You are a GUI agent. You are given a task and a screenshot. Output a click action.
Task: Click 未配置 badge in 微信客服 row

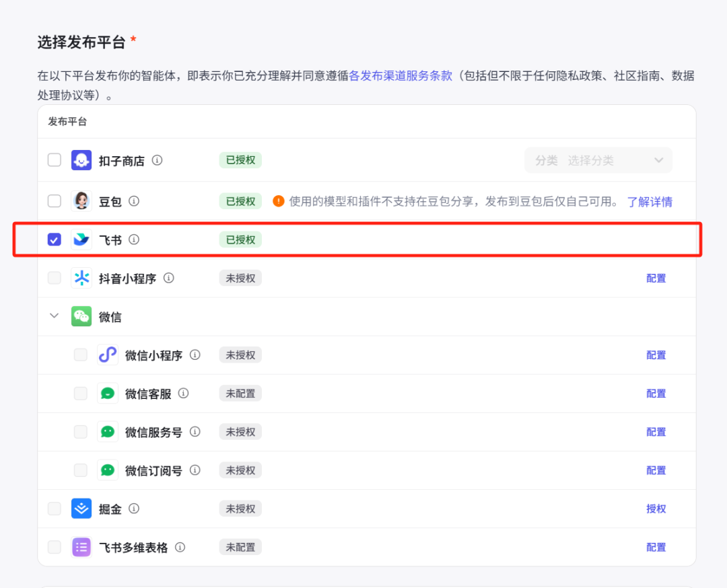240,394
